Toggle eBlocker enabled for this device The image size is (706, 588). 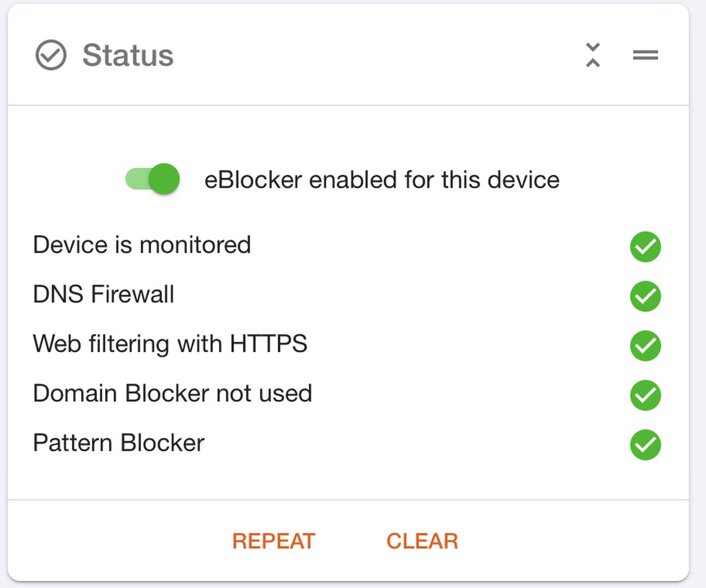(153, 179)
